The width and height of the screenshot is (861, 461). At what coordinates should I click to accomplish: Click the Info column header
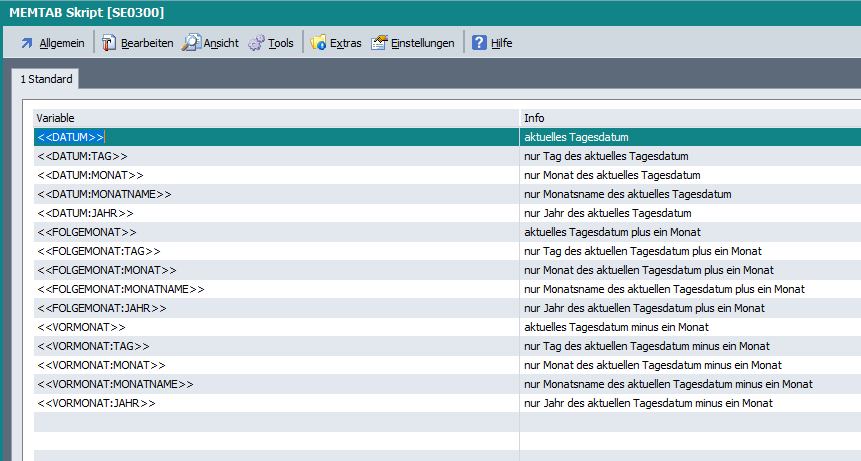pos(690,118)
